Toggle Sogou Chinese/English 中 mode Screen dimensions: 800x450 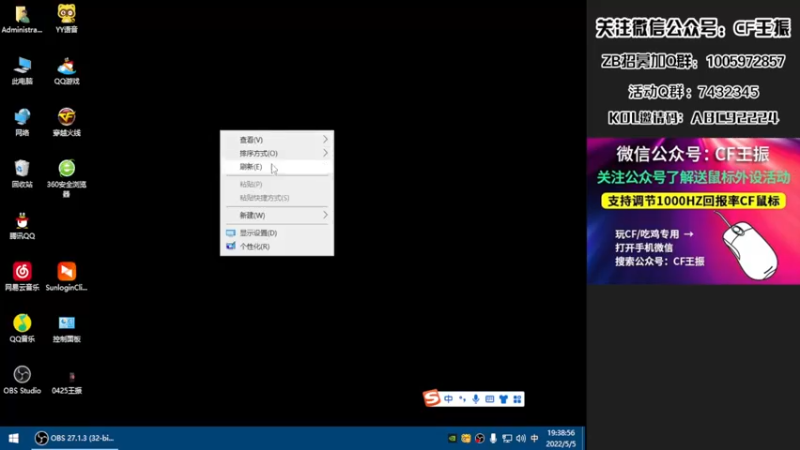[x=448, y=399]
